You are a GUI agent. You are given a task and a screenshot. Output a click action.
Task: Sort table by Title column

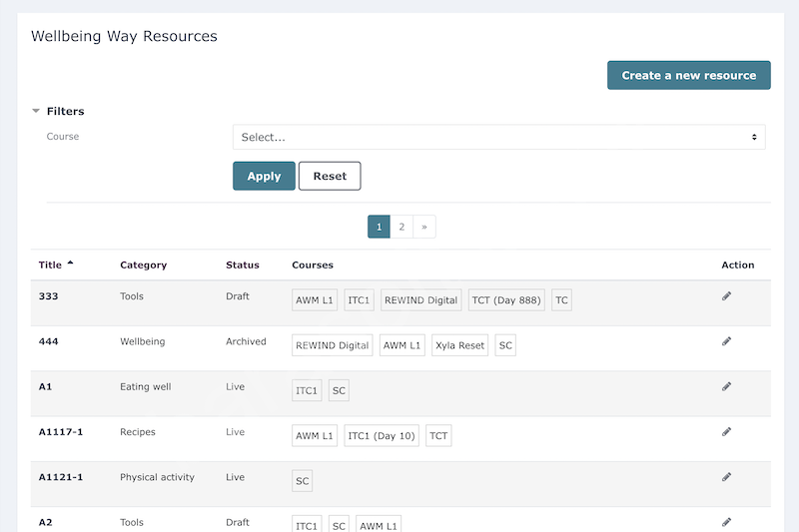click(x=50, y=265)
